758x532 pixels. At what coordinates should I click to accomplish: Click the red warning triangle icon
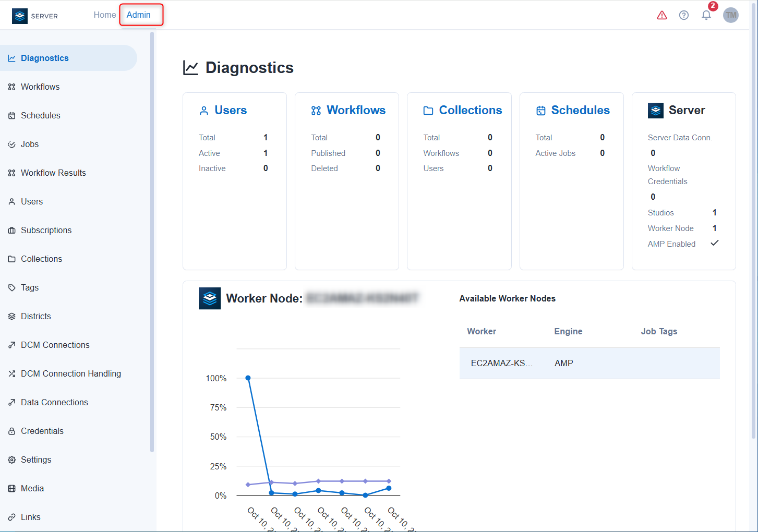[x=661, y=15]
